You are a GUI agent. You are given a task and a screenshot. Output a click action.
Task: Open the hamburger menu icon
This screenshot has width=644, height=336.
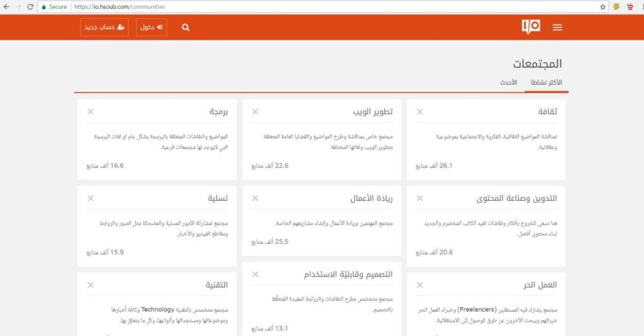[x=557, y=27]
